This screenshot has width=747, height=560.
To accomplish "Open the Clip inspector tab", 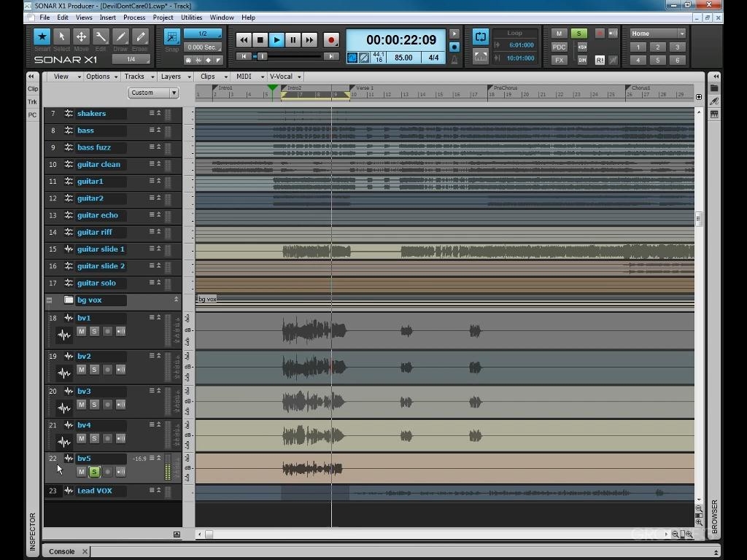I will (x=32, y=89).
